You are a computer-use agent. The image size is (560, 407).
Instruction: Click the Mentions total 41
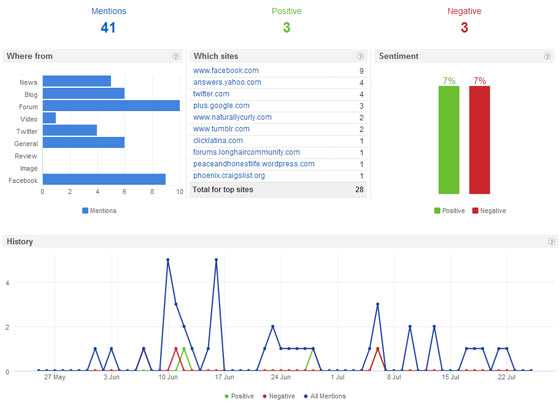pyautogui.click(x=108, y=27)
